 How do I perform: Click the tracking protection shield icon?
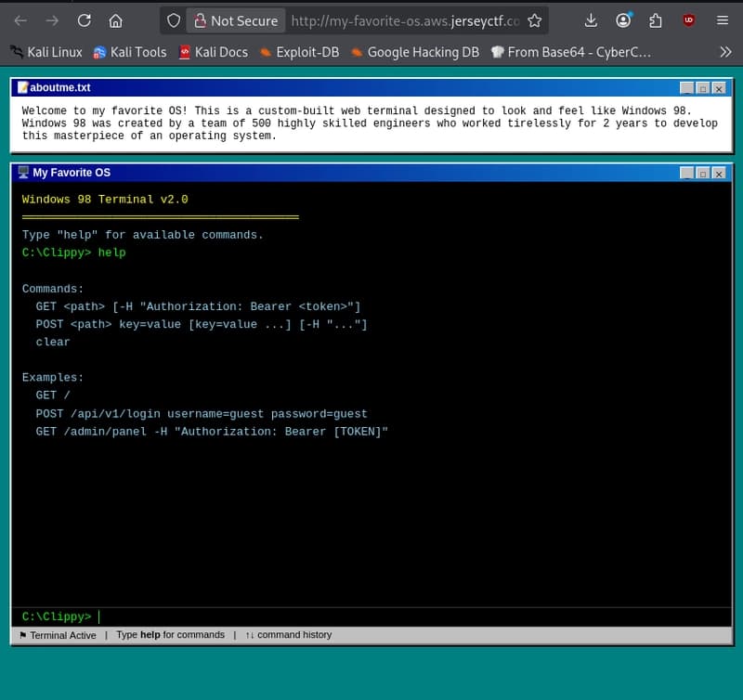[173, 19]
